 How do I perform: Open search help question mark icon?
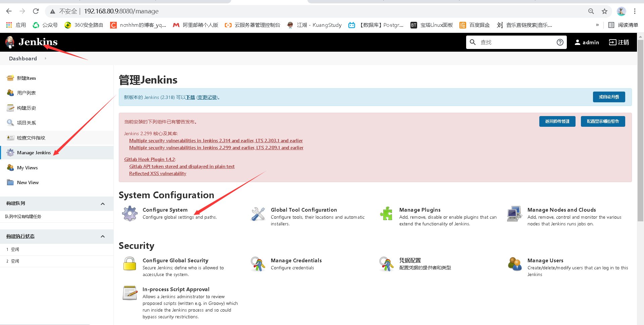tap(559, 42)
